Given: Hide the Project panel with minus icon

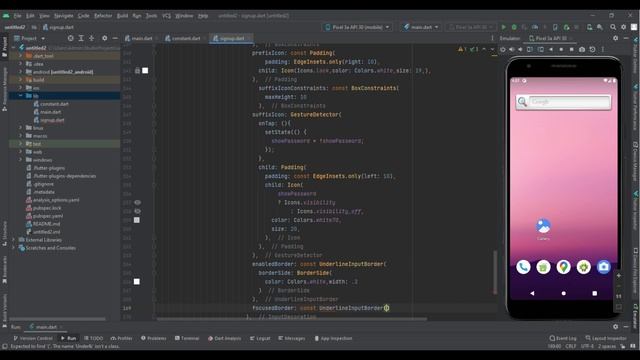Looking at the screenshot, I should click(115, 38).
